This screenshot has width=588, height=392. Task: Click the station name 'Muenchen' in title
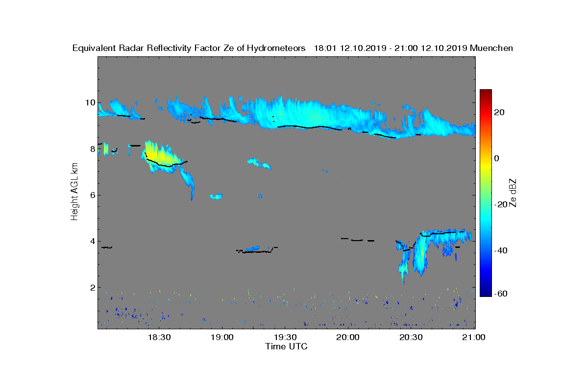tap(491, 48)
